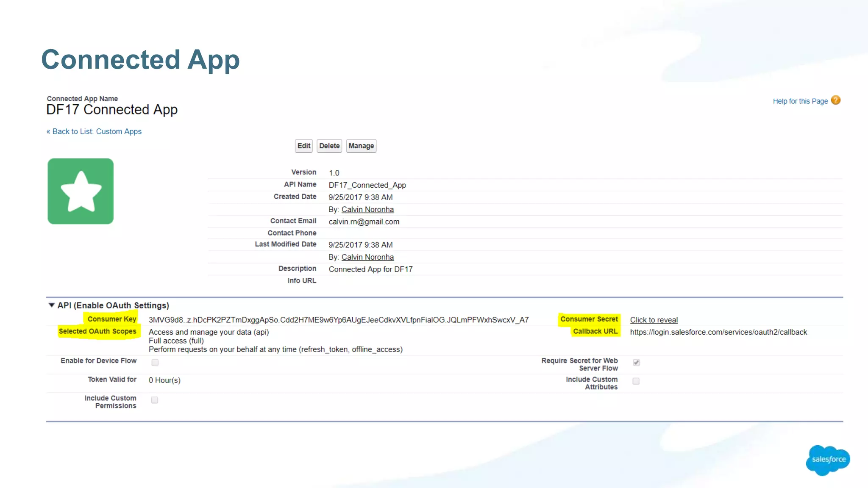
Task: Click the highlighted Consumer Secret label
Action: 589,319
